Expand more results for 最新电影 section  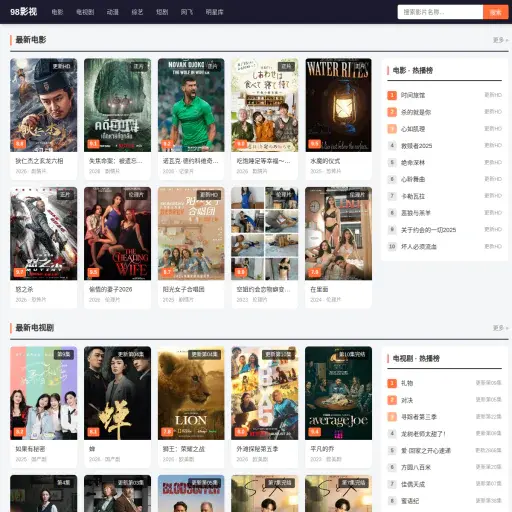[500, 40]
